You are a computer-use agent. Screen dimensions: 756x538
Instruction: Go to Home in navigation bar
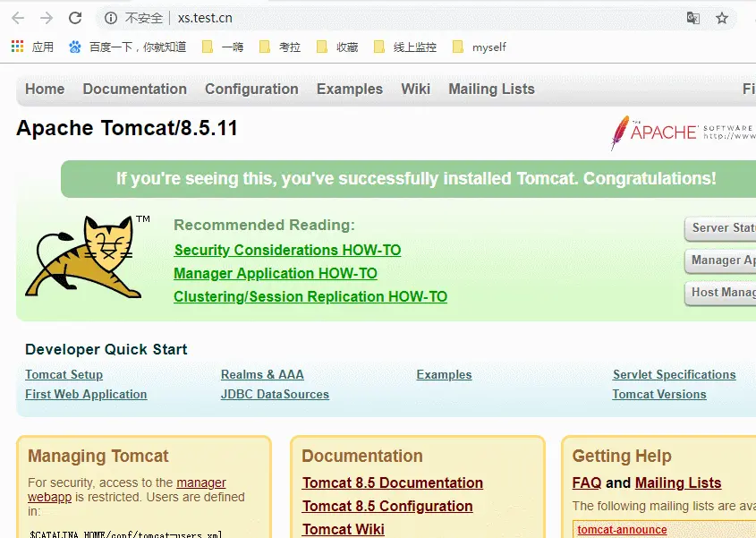click(45, 90)
